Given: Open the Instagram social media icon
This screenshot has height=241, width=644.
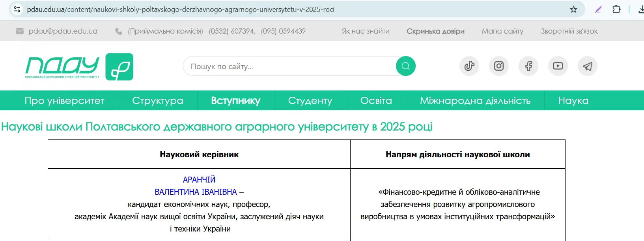Looking at the screenshot, I should (498, 66).
